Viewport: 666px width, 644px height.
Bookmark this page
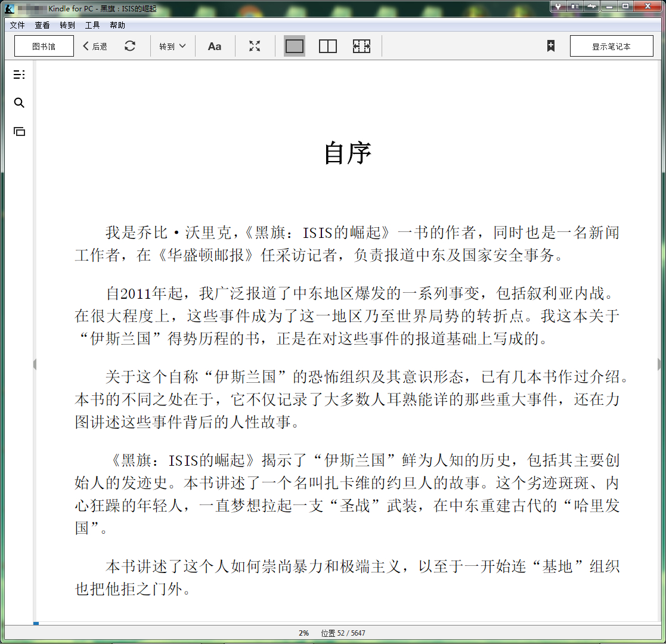[551, 46]
